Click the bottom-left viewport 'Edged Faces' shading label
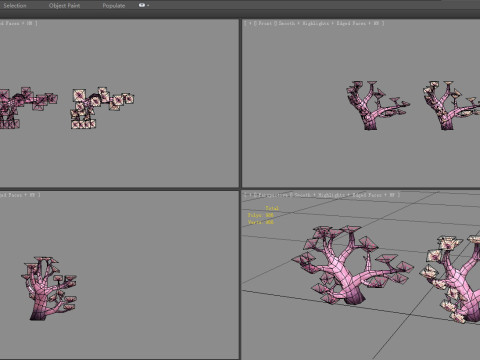Image resolution: width=480 pixels, height=360 pixels. 11,195
